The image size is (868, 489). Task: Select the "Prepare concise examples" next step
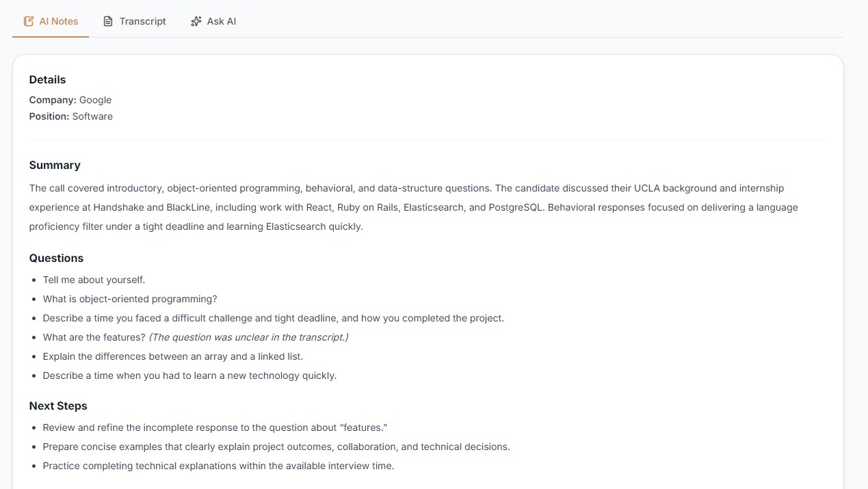click(x=276, y=447)
